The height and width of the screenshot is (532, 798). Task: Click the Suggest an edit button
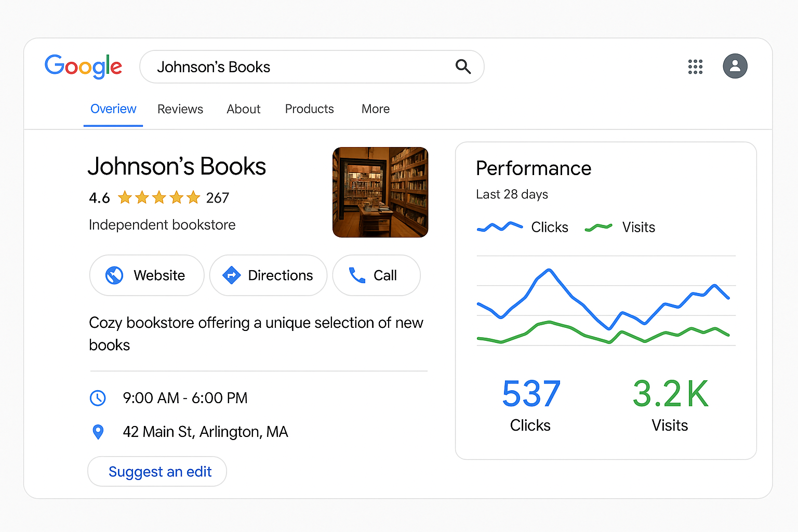(x=157, y=471)
